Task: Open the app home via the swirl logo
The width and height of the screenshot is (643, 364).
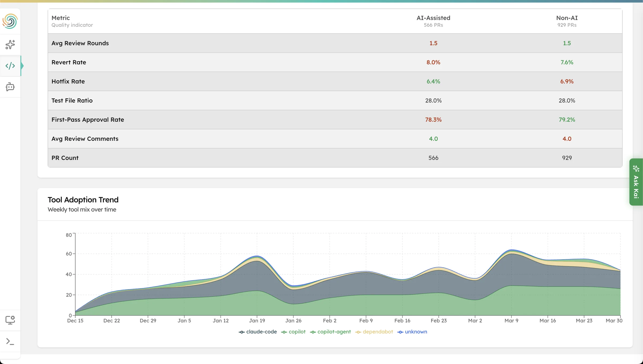Action: pos(10,21)
